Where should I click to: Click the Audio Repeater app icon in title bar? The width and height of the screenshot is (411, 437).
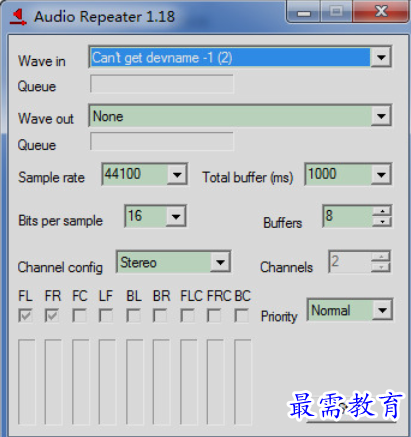click(18, 17)
